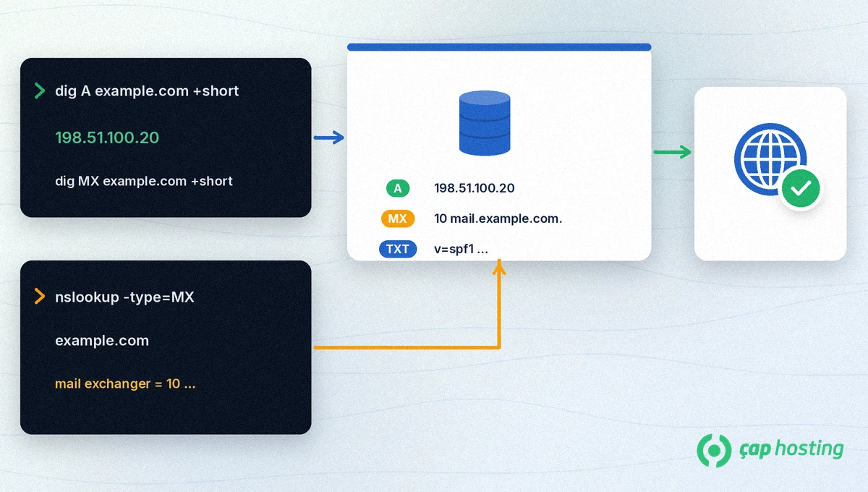
Task: Click the green 198.51.100.20 terminal output
Action: tap(107, 137)
